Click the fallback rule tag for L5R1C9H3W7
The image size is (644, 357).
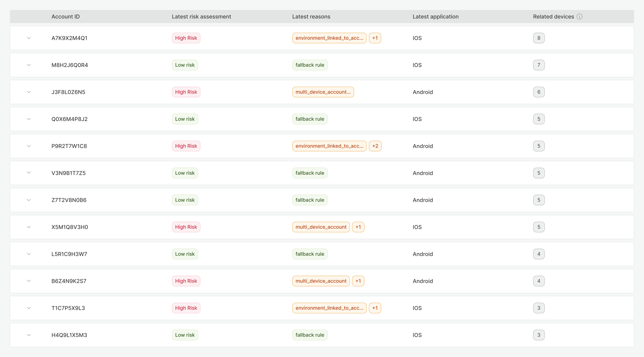click(310, 254)
